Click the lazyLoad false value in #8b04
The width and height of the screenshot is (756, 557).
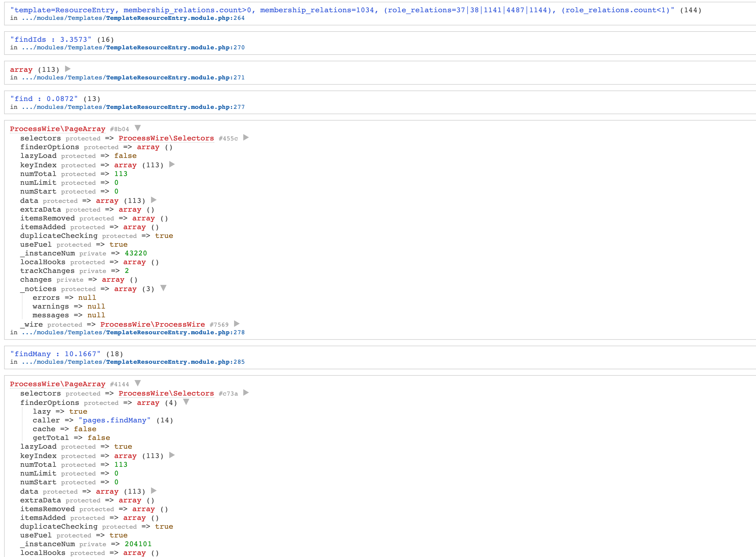click(126, 156)
